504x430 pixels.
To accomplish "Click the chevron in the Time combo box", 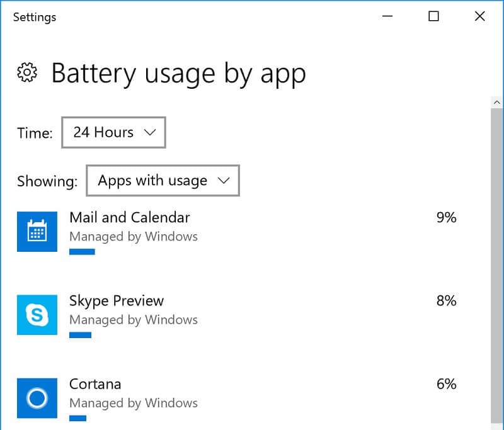I will (x=150, y=132).
